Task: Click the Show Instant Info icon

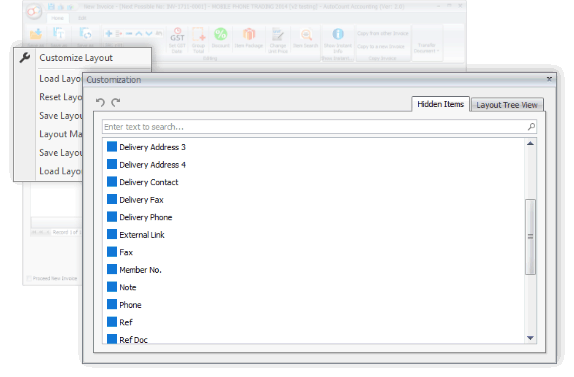Action: (x=338, y=34)
